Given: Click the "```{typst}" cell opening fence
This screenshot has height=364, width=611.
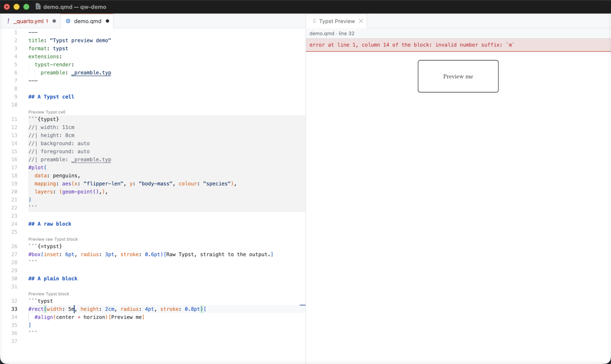Looking at the screenshot, I should pos(44,119).
